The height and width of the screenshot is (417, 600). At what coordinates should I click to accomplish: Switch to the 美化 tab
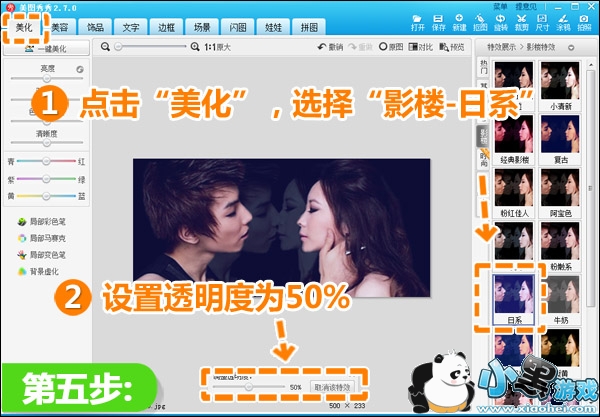click(24, 27)
